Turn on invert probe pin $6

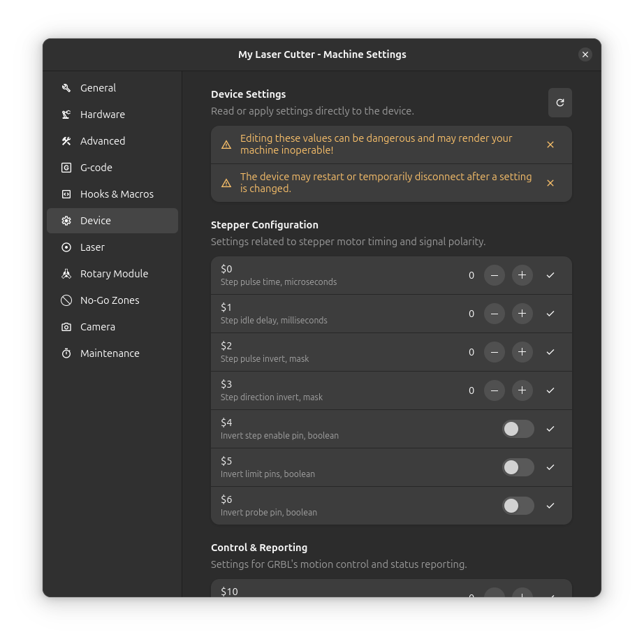coord(518,506)
